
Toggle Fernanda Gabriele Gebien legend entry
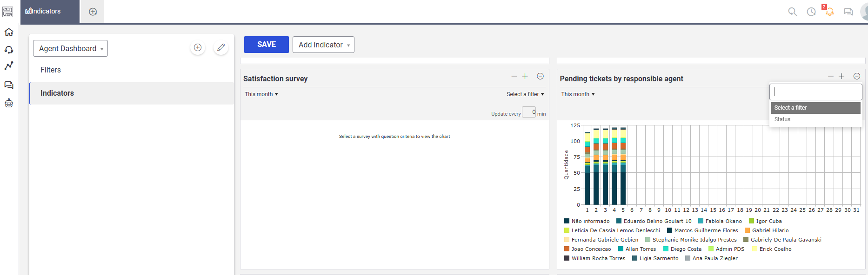tap(601, 240)
